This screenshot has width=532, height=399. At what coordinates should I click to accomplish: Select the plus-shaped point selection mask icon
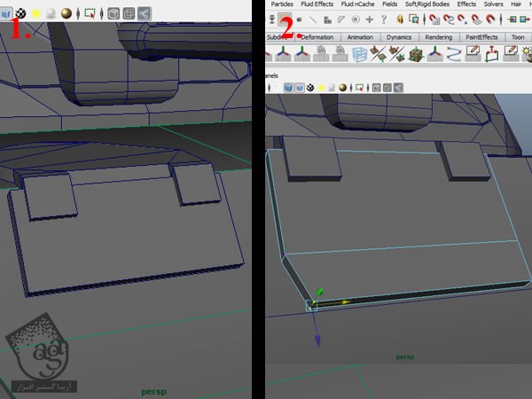[369, 20]
